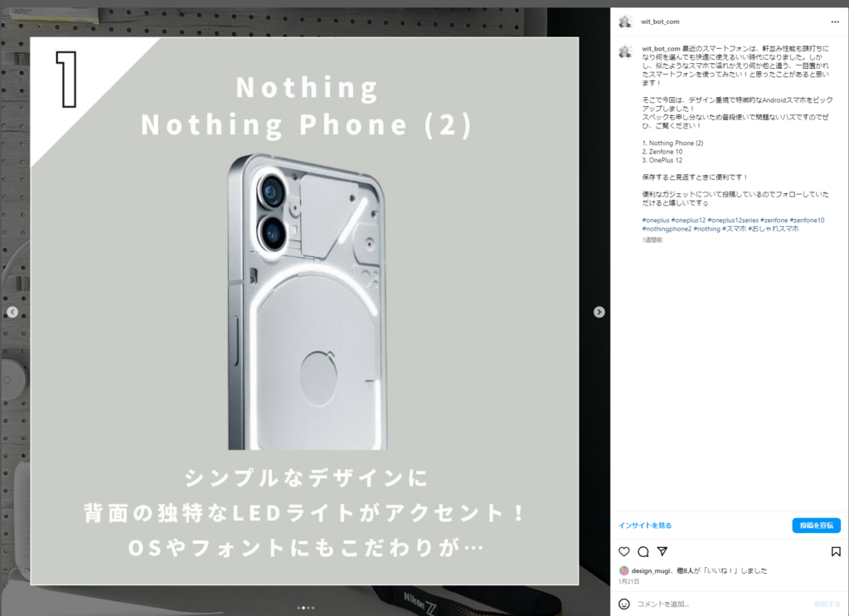Click the インサイトを見る link

coord(645,526)
